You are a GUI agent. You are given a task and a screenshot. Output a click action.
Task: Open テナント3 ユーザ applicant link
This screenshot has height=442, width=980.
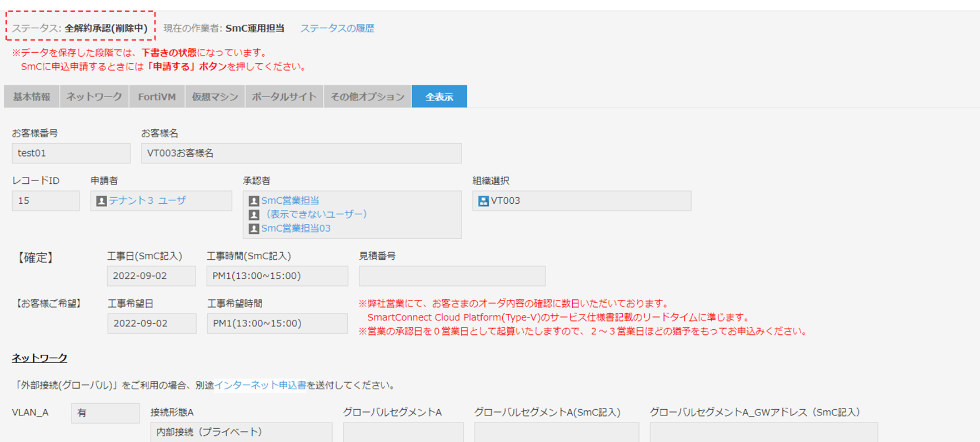point(147,200)
